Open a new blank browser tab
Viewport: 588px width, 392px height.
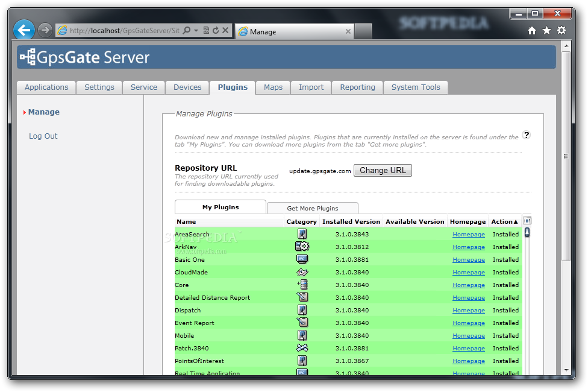click(x=363, y=31)
